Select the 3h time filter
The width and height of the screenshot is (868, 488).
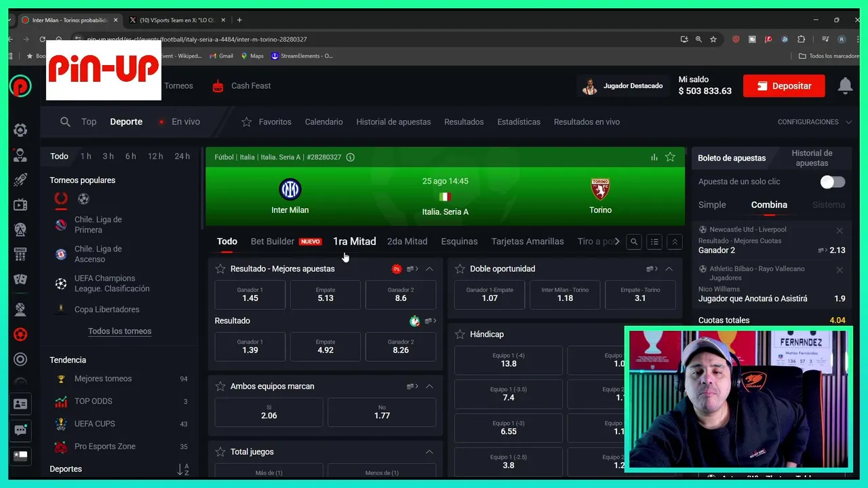[108, 156]
